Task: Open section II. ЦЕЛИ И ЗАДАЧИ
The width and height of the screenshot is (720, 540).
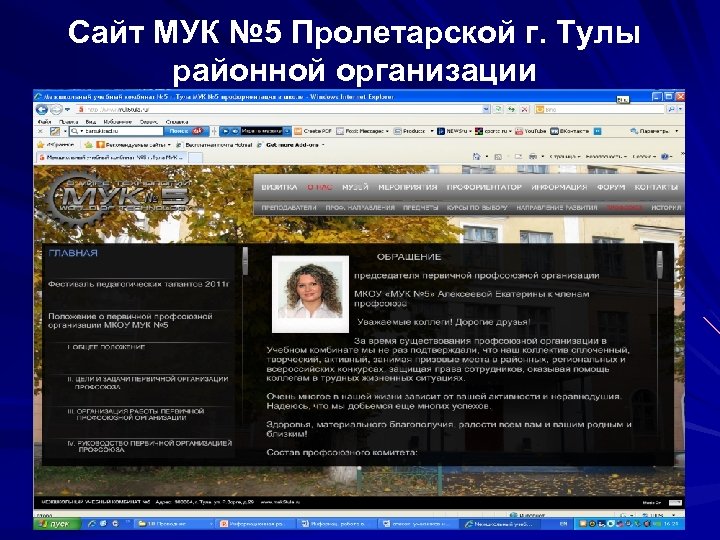Action: 148,382
